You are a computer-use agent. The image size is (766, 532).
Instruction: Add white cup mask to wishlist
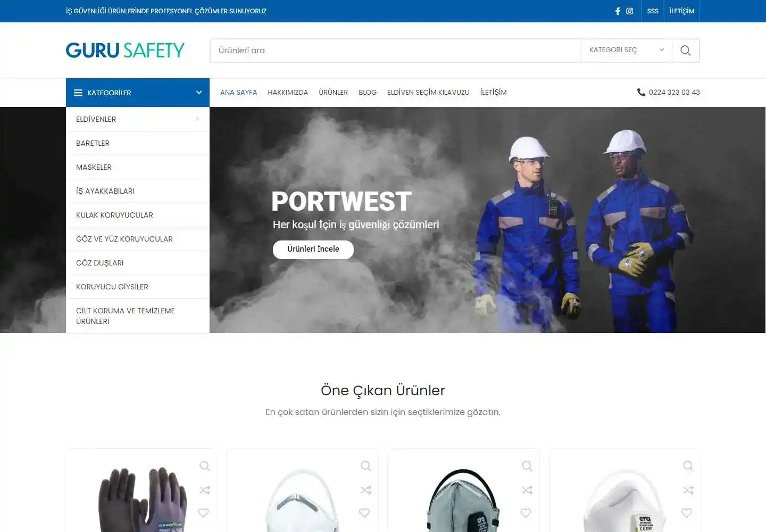(x=364, y=513)
